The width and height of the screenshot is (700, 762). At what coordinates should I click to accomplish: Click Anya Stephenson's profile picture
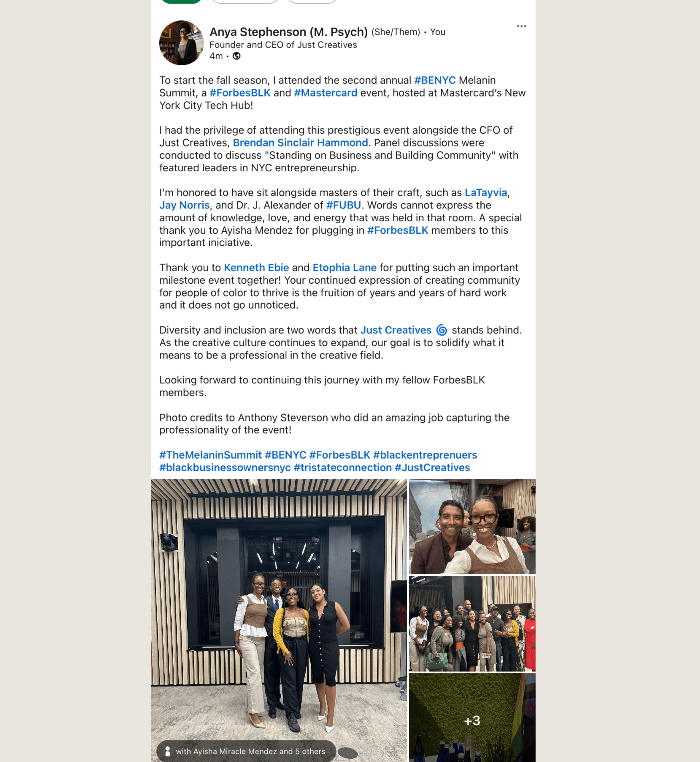[182, 43]
